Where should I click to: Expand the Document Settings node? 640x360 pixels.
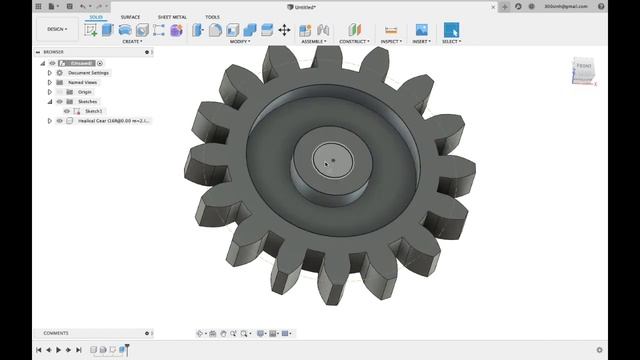tap(50, 73)
